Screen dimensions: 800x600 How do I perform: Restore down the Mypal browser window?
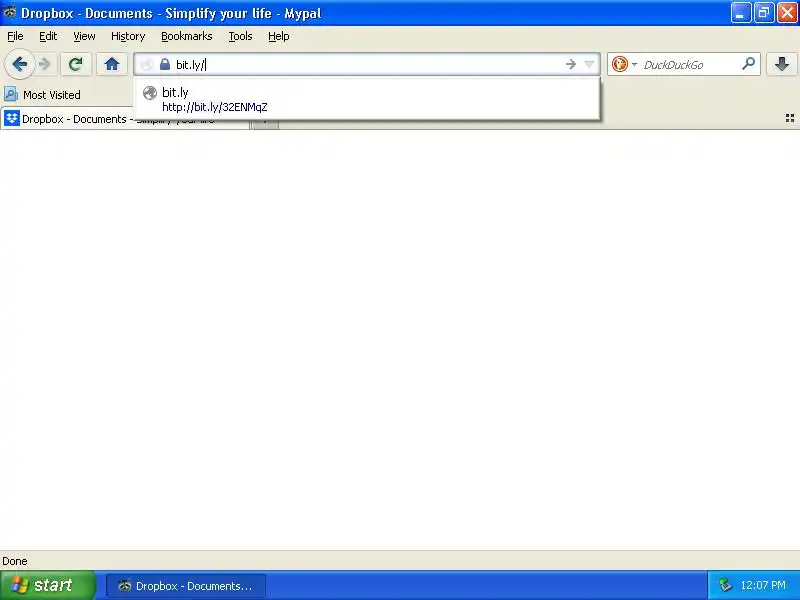click(x=764, y=13)
